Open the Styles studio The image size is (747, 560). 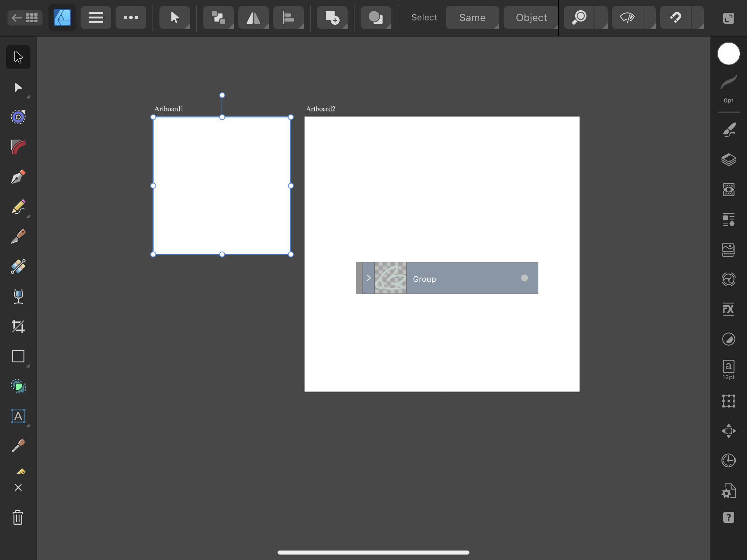[x=728, y=219]
